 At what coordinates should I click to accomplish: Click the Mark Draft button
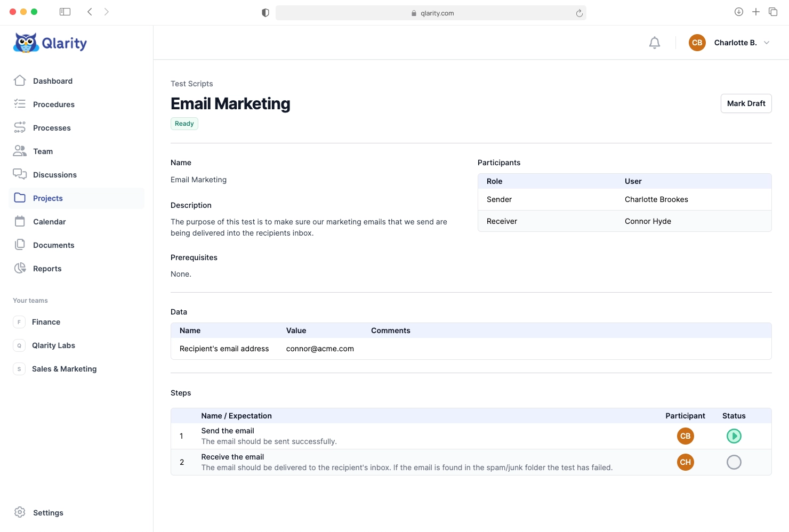[x=746, y=103]
